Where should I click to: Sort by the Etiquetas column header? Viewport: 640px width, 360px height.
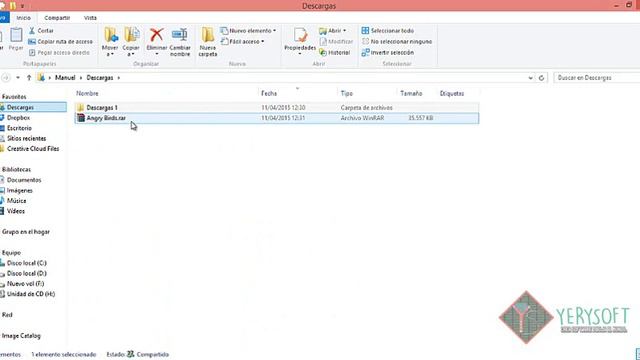452,93
